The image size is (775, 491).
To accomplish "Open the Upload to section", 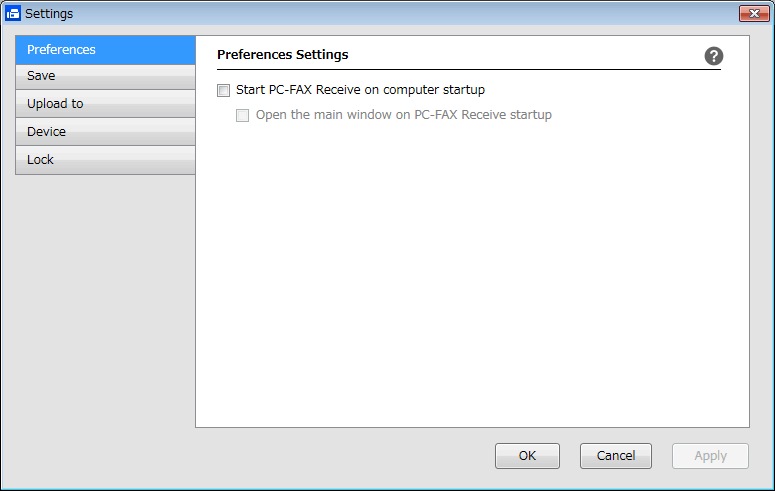I will (105, 104).
